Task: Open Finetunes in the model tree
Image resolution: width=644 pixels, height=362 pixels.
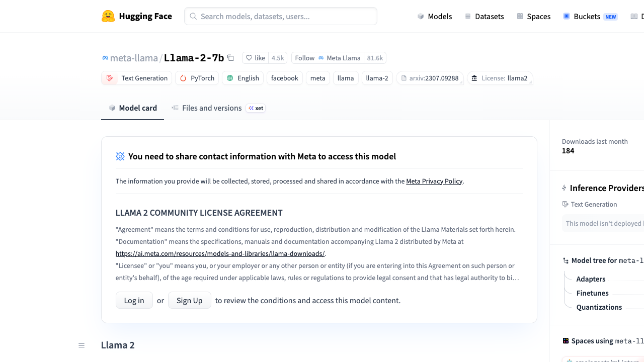Action: tap(593, 293)
